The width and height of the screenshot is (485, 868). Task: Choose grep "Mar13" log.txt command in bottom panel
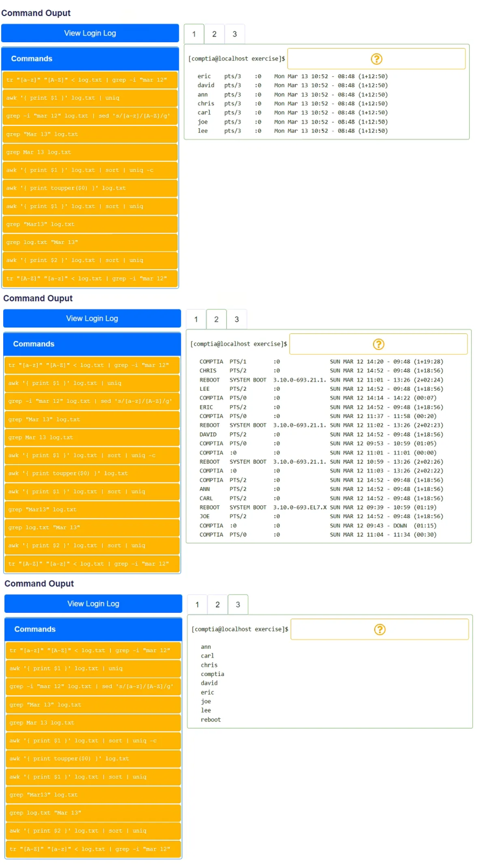(93, 795)
